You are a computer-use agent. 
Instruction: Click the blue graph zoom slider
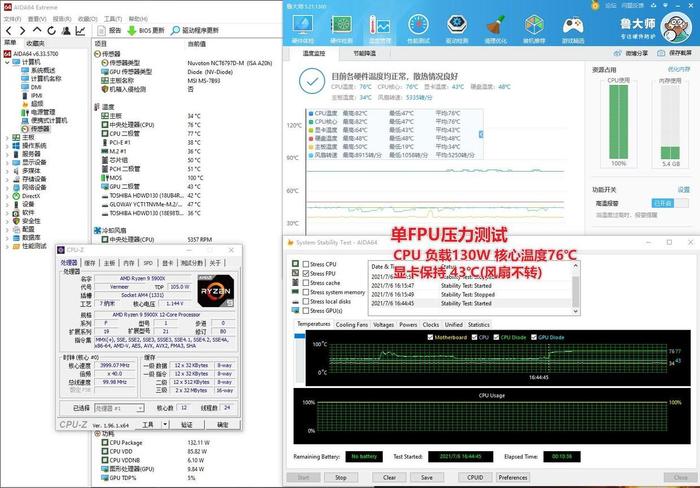(300, 336)
